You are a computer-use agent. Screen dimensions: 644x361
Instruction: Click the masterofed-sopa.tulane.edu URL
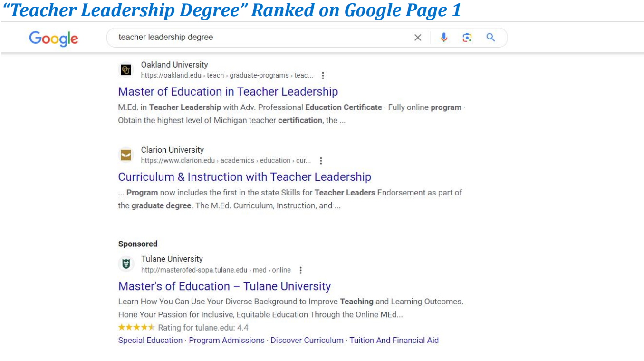click(216, 270)
